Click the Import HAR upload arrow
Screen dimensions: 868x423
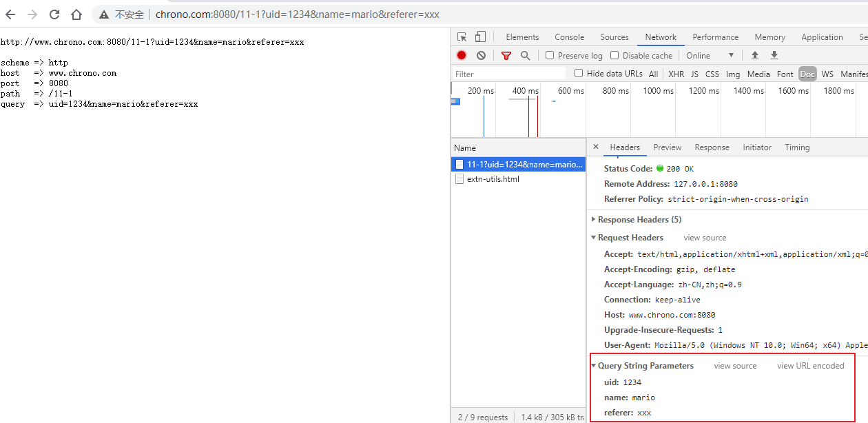(755, 55)
